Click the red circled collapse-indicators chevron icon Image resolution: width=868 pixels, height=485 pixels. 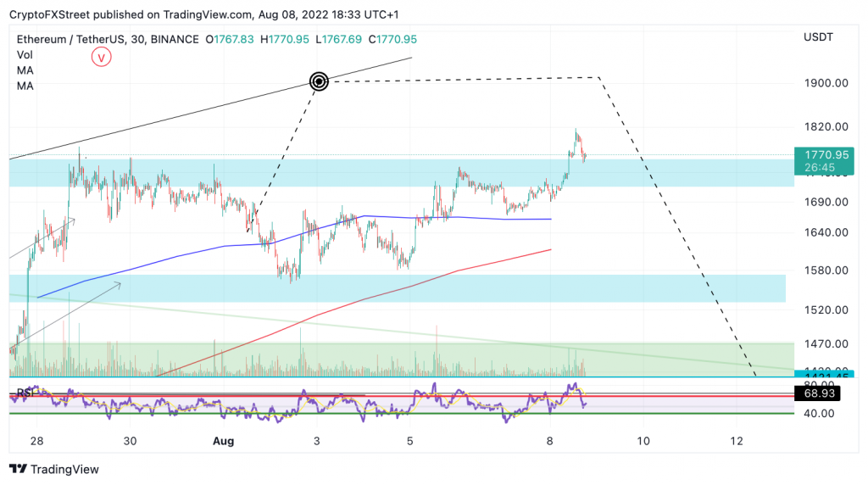(x=102, y=57)
